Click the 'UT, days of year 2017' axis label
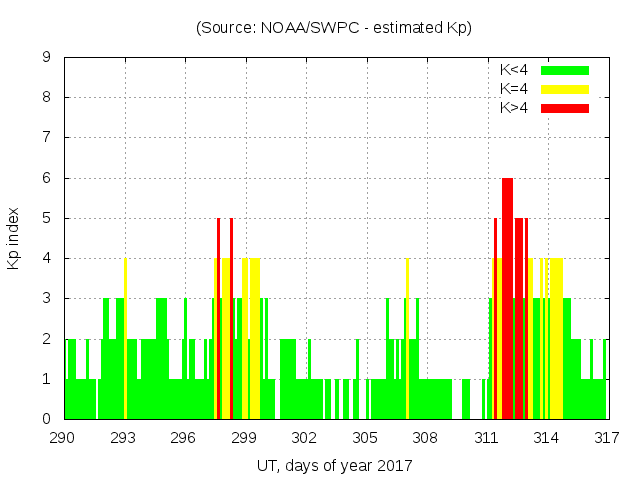640x480 pixels. coord(334,465)
